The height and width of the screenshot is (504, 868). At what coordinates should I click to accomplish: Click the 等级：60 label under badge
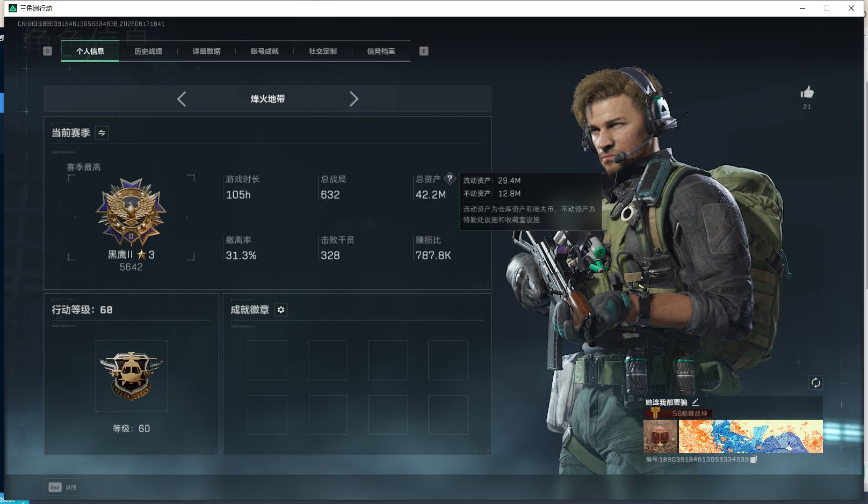[131, 428]
